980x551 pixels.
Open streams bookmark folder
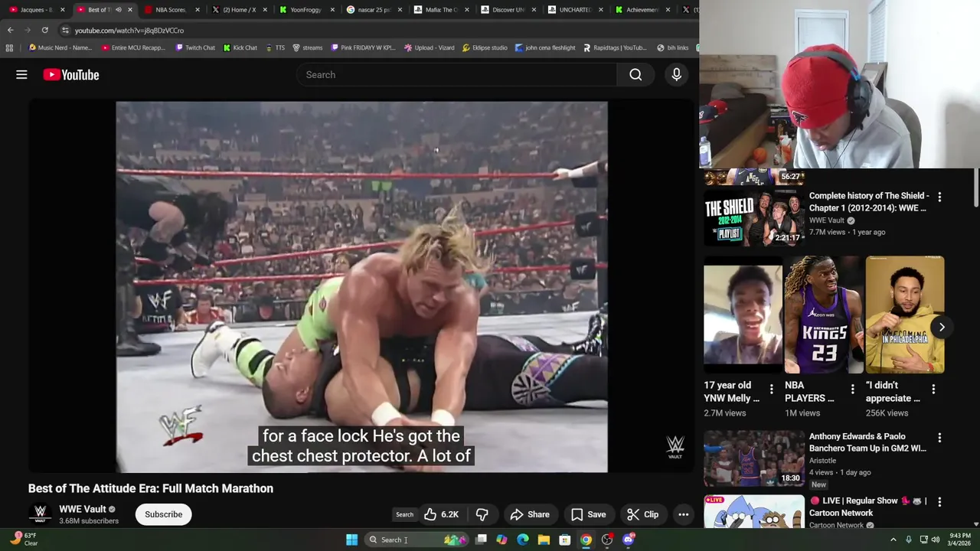click(x=307, y=47)
